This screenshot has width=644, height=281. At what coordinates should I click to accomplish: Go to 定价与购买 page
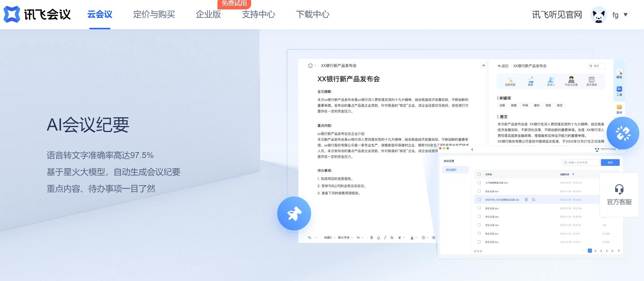[154, 14]
